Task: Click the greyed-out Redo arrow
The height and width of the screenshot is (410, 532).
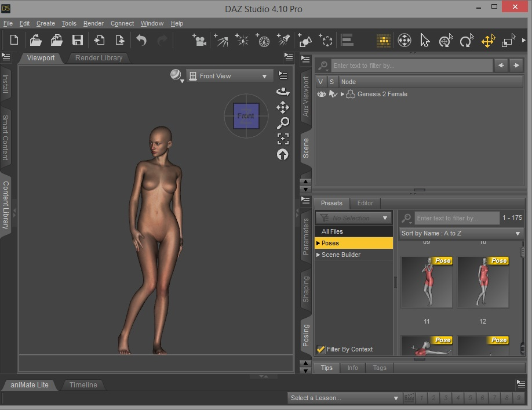Action: click(x=162, y=40)
